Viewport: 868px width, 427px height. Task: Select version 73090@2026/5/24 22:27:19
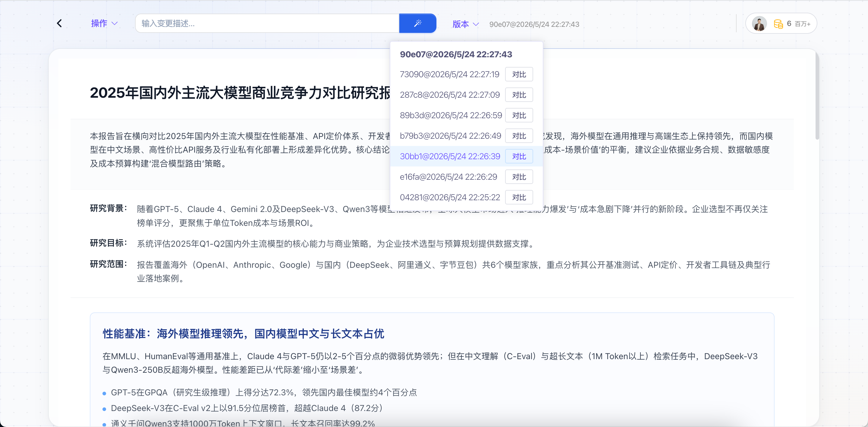coord(449,74)
